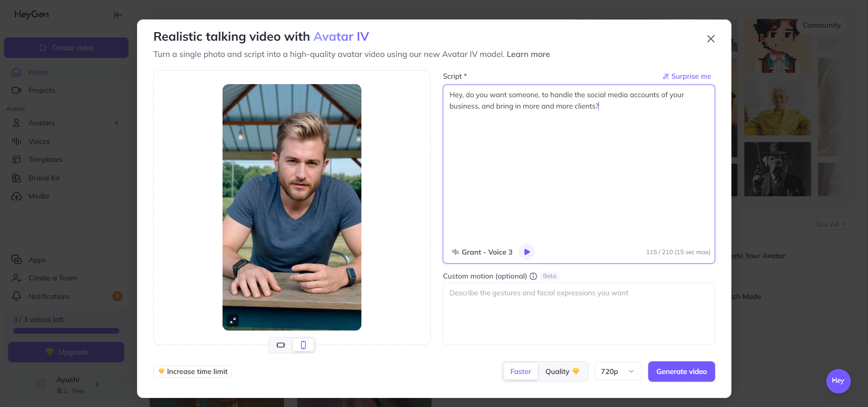Click See All in the background
The width and height of the screenshot is (868, 407).
click(831, 224)
